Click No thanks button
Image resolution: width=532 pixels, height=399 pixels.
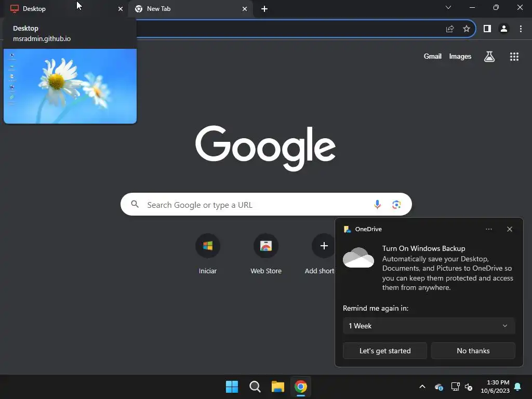coord(473,351)
